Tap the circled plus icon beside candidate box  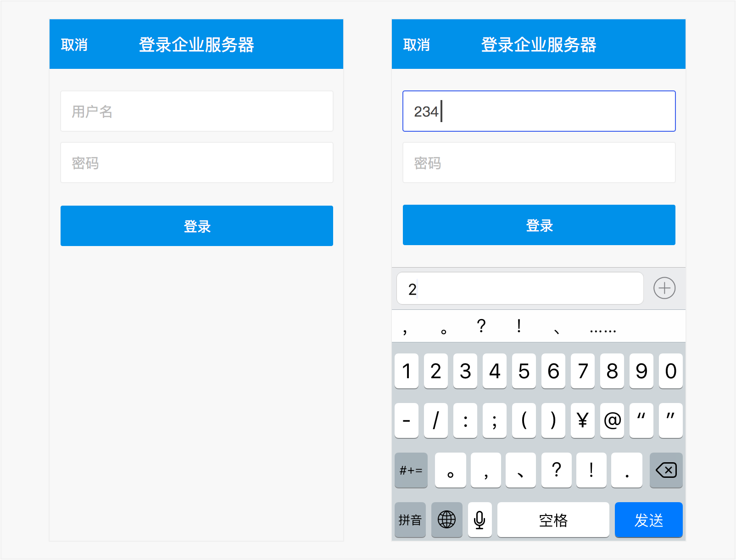point(664,288)
